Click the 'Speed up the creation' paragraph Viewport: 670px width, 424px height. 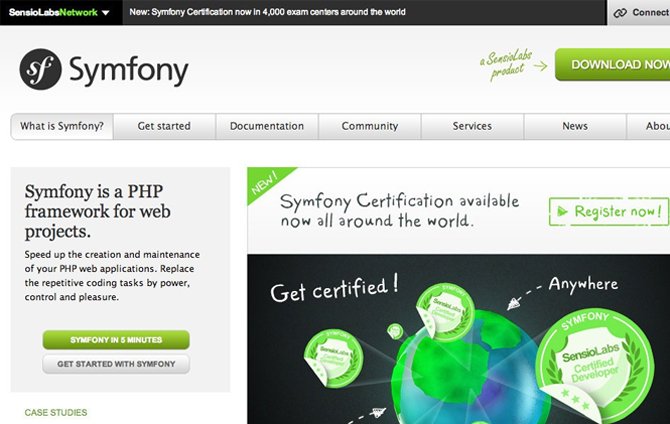(112, 276)
